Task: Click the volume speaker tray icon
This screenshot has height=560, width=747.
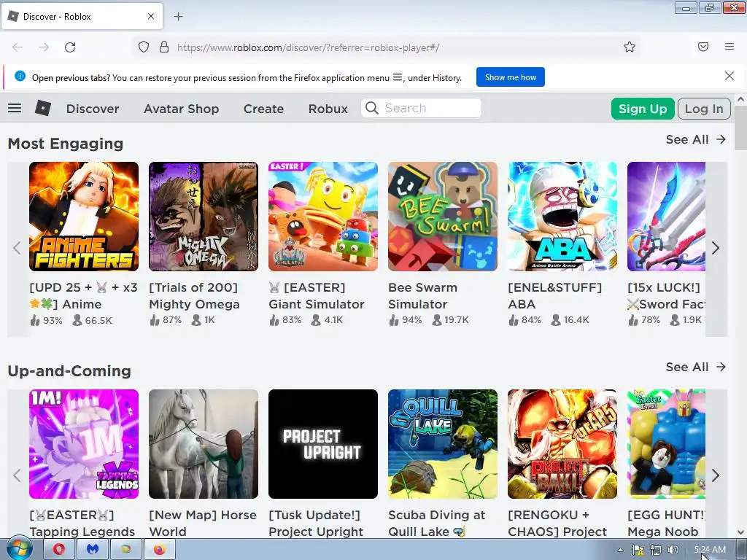Action: 673,550
